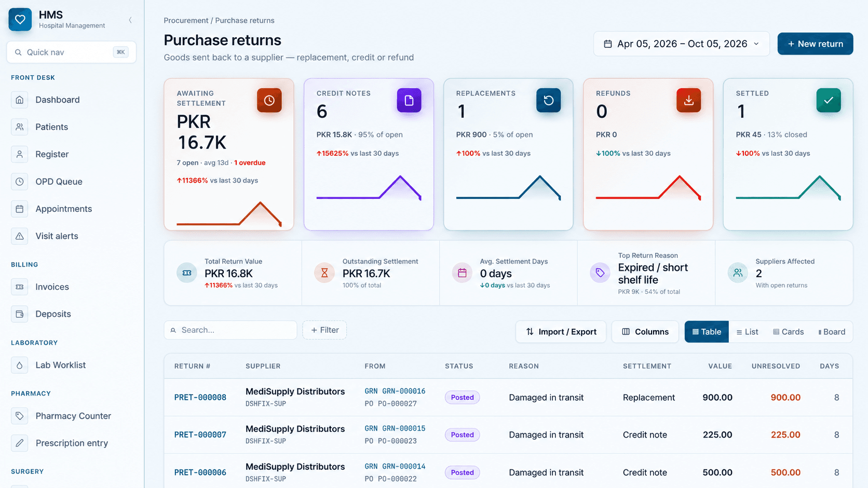Click the returns Search field
This screenshot has width=868, height=488.
click(x=230, y=330)
